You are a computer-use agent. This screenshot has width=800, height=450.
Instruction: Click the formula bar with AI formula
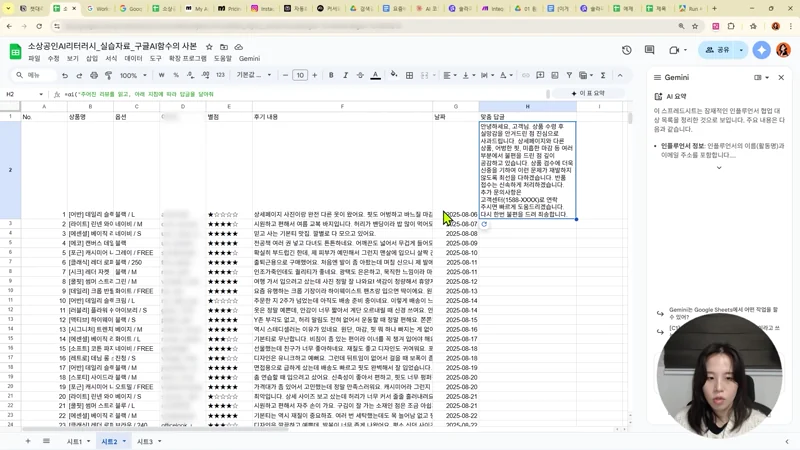(x=306, y=94)
